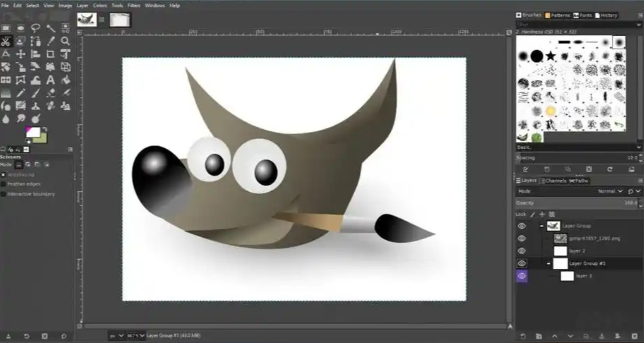The height and width of the screenshot is (343, 644).
Task: Switch to the Channels tab
Action: (553, 181)
